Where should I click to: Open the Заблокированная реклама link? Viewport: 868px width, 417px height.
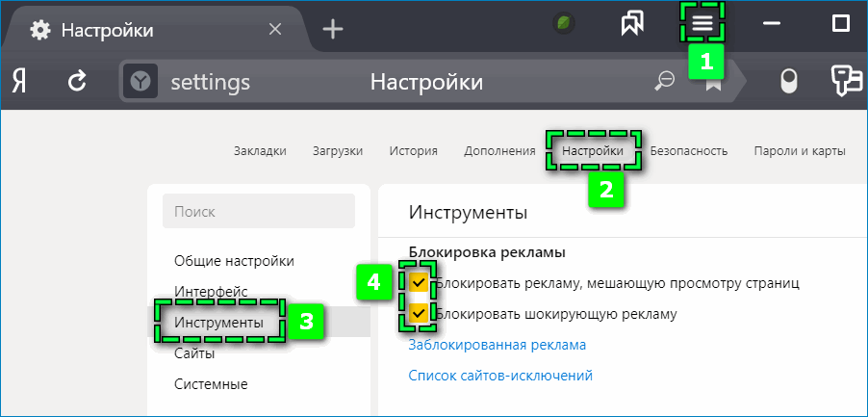click(x=498, y=345)
